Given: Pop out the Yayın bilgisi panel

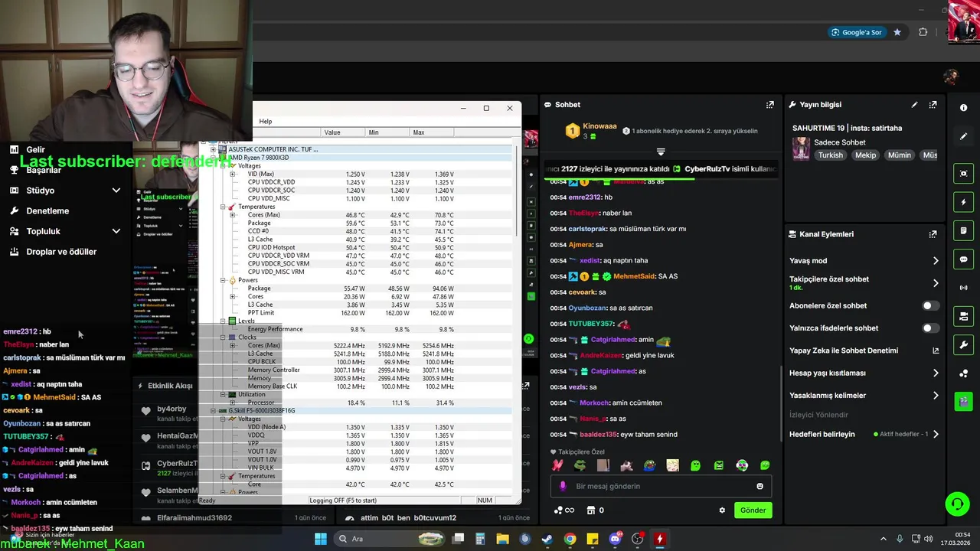Looking at the screenshot, I should point(933,105).
